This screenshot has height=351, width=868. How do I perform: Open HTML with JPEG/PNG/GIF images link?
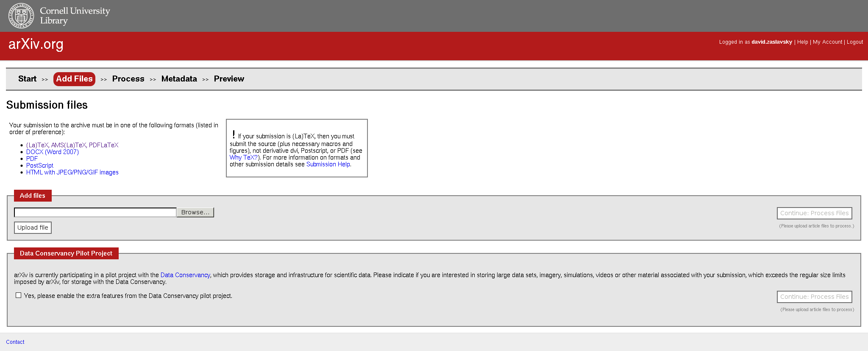pos(72,172)
